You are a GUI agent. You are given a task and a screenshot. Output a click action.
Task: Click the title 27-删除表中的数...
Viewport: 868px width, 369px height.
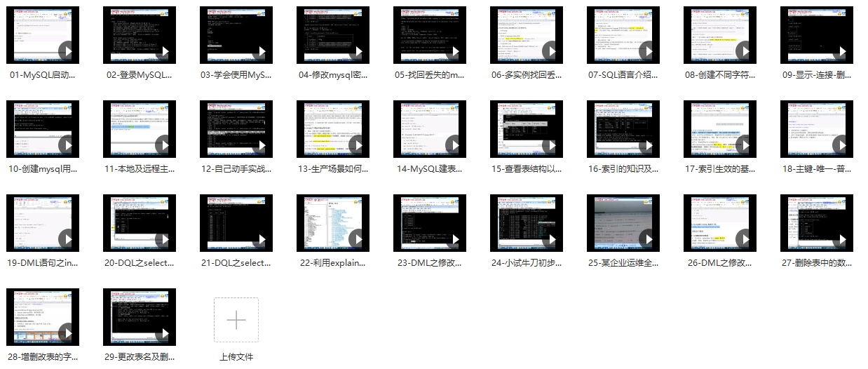tap(817, 262)
